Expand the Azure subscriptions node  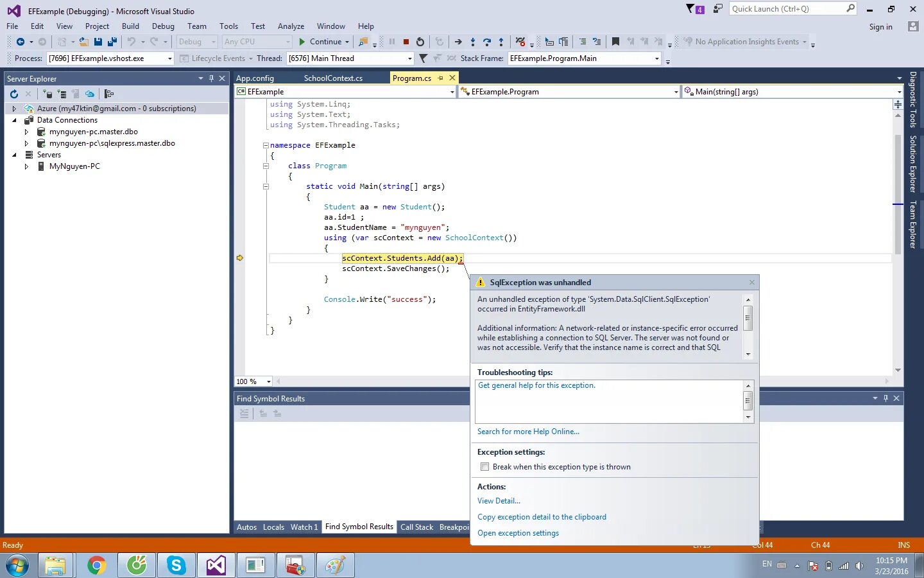point(14,109)
